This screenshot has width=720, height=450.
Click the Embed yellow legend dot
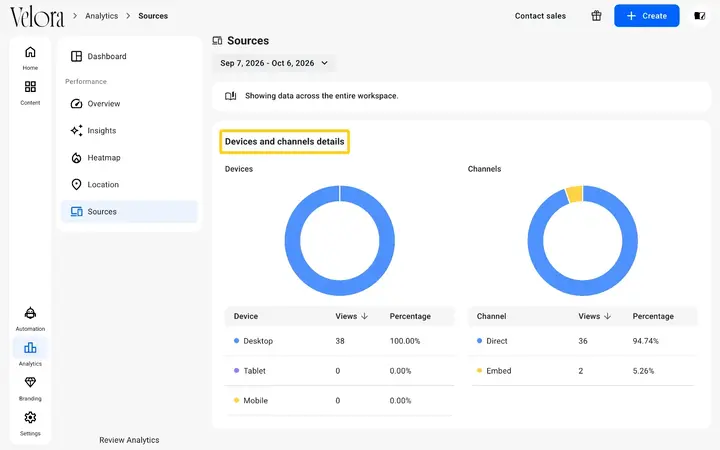[x=479, y=371]
